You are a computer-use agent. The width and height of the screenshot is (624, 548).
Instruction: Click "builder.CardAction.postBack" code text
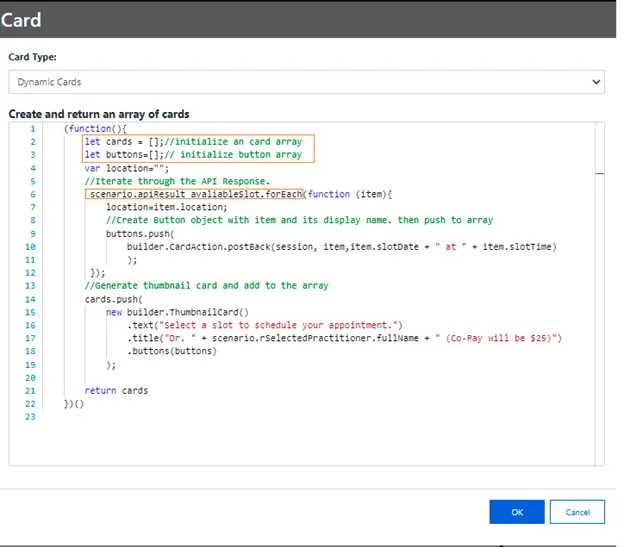[199, 247]
